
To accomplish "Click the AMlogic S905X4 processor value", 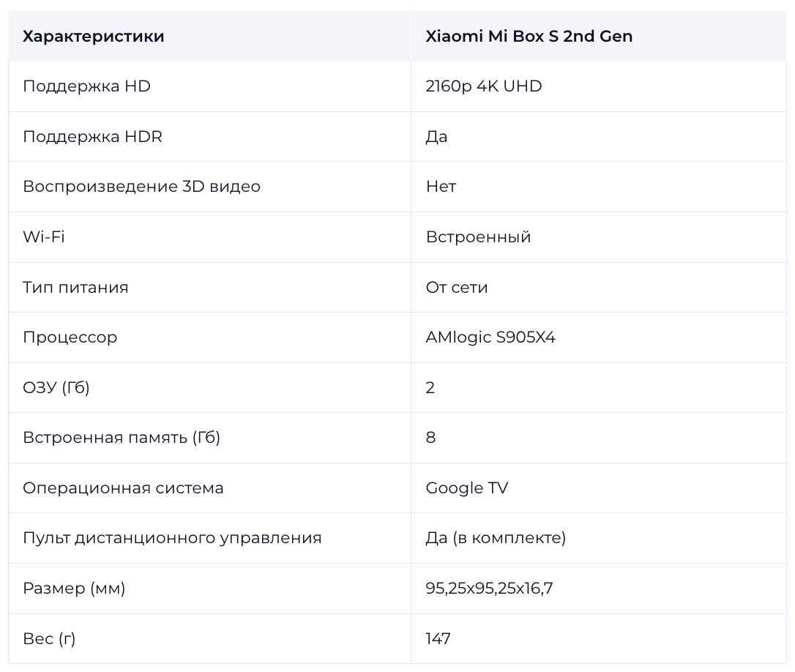I will [490, 337].
